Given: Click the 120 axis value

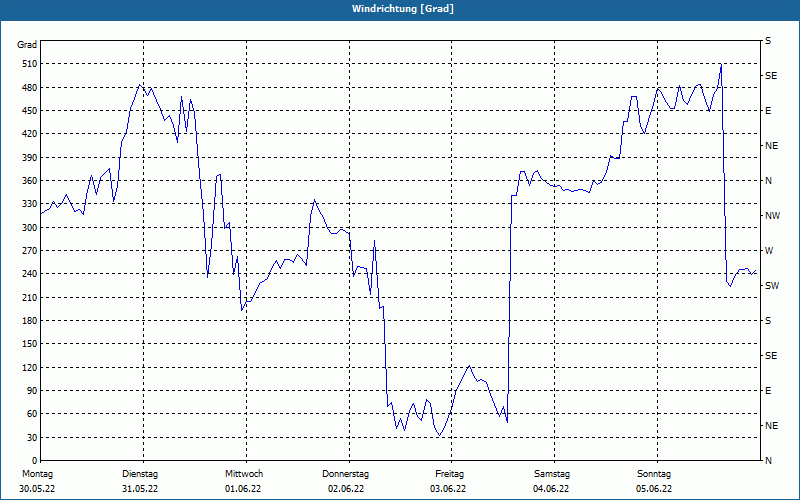Looking at the screenshot, I should pyautogui.click(x=30, y=367).
